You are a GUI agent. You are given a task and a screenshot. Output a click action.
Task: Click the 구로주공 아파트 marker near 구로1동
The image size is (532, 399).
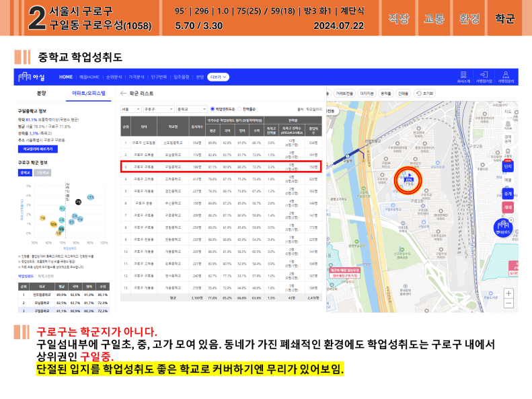tap(426, 193)
